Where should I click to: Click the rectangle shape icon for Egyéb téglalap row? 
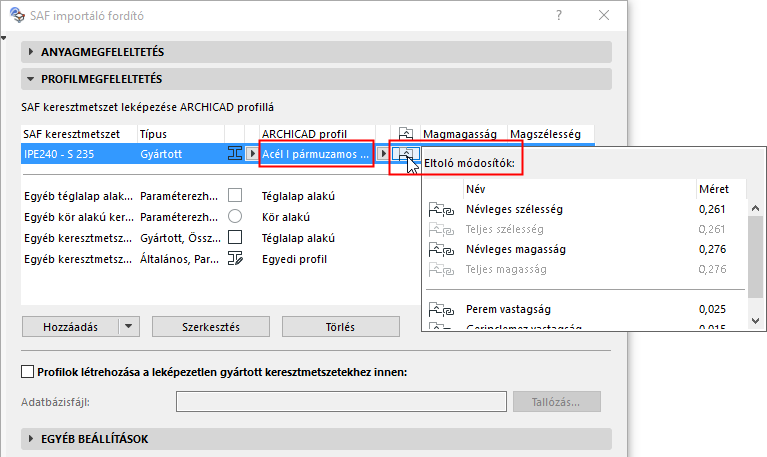[x=236, y=196]
